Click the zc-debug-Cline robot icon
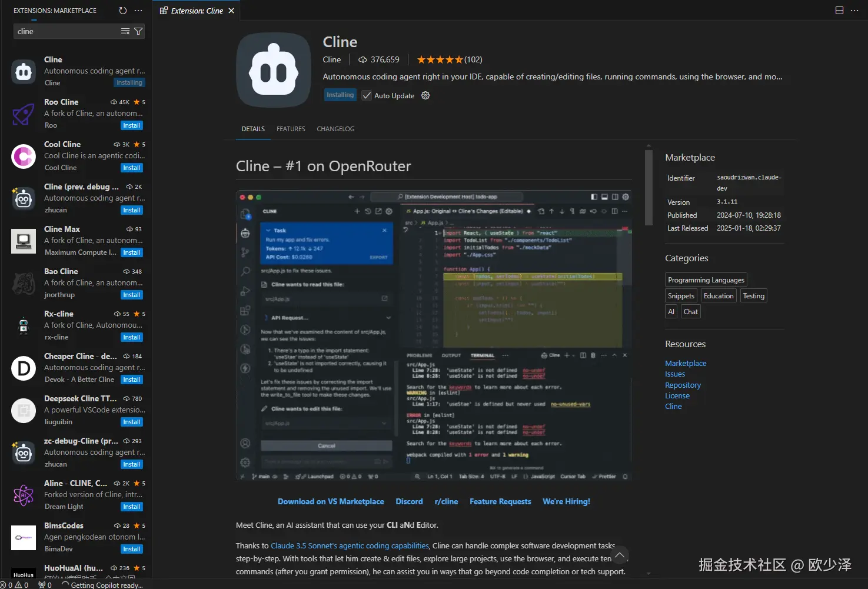Viewport: 868px width, 589px height. pyautogui.click(x=24, y=453)
